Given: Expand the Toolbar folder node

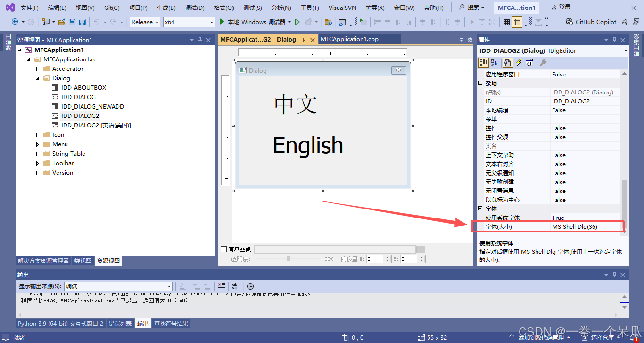Looking at the screenshot, I should coord(38,163).
